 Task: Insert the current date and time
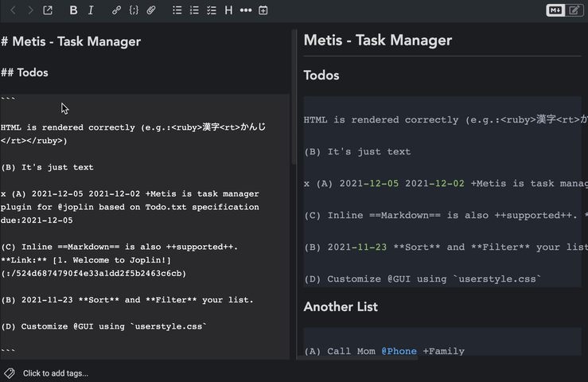(x=263, y=10)
